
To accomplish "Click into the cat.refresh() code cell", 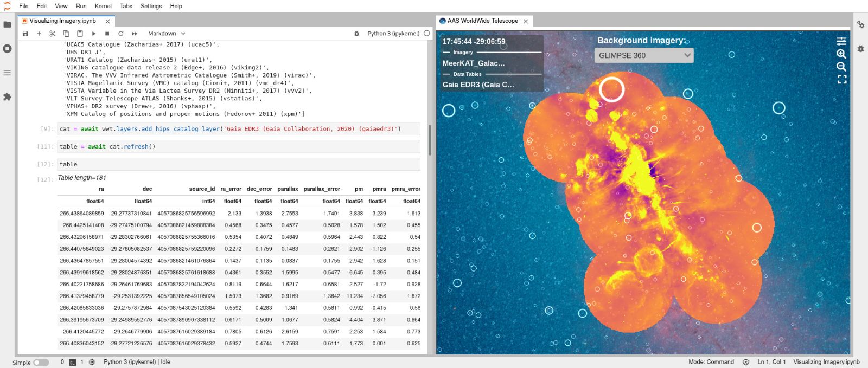I will pyautogui.click(x=239, y=147).
